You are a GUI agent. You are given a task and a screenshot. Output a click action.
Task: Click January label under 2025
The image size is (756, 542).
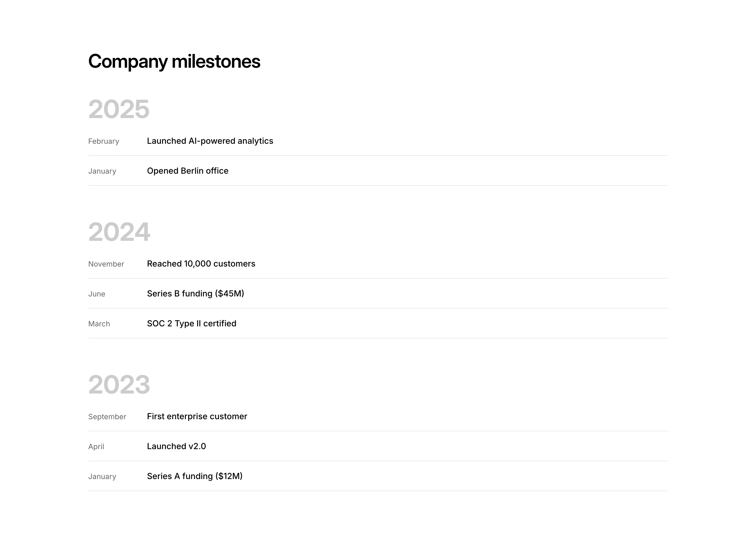pyautogui.click(x=102, y=171)
